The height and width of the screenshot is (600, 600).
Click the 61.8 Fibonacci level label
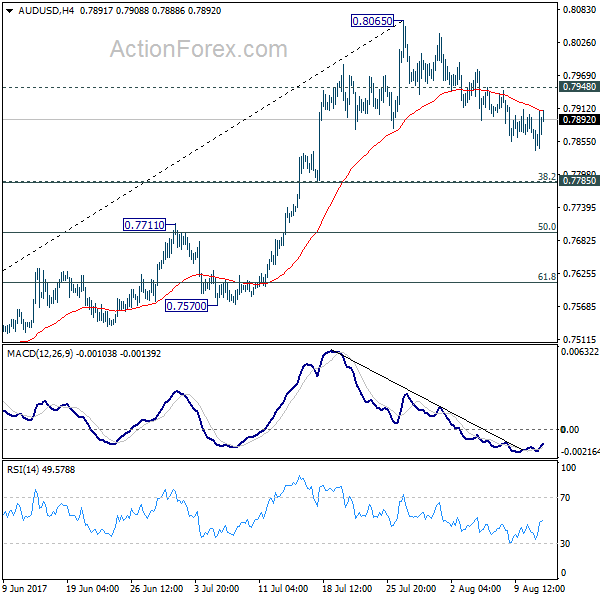click(547, 277)
